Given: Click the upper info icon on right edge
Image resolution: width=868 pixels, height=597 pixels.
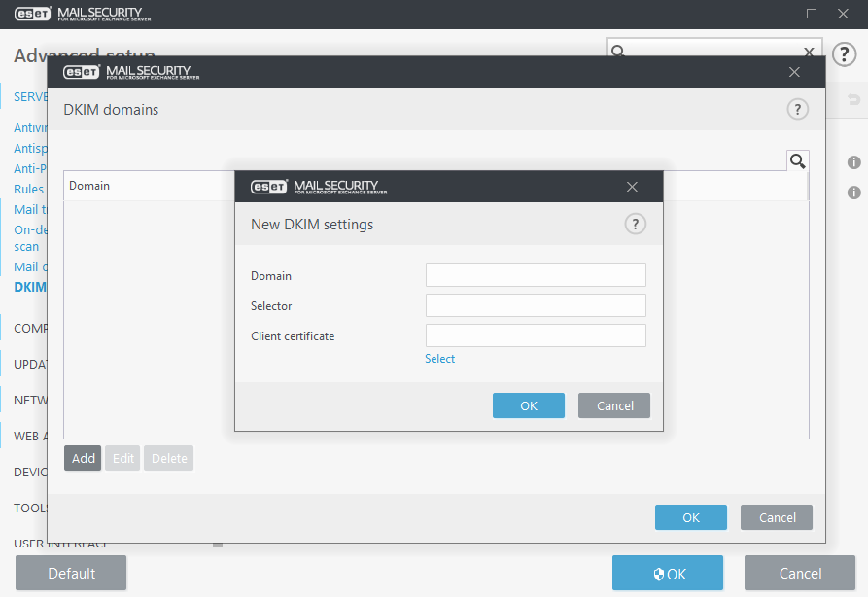Looking at the screenshot, I should 853,163.
